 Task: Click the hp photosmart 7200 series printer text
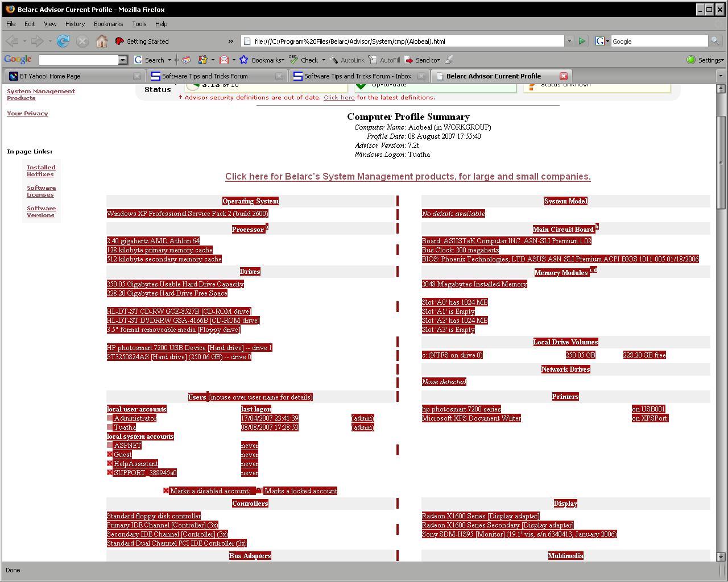(461, 409)
